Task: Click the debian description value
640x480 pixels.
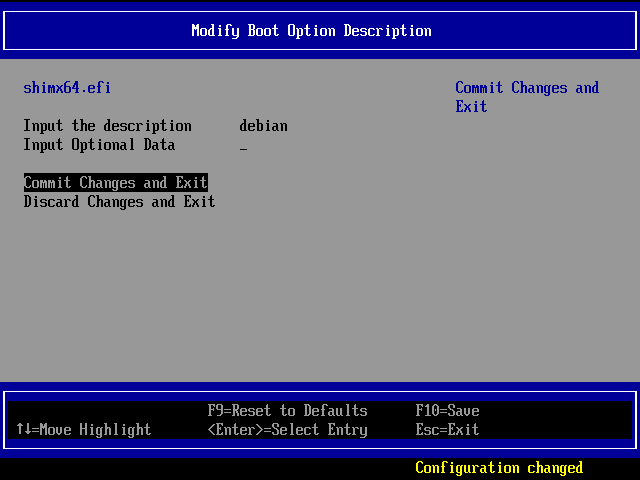Action: point(263,126)
